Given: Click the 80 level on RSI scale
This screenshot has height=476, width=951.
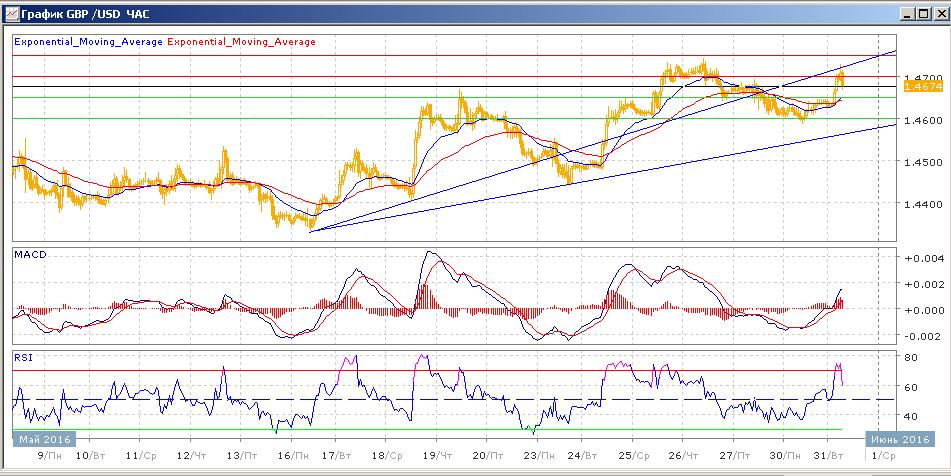Looking at the screenshot, I should pos(911,357).
